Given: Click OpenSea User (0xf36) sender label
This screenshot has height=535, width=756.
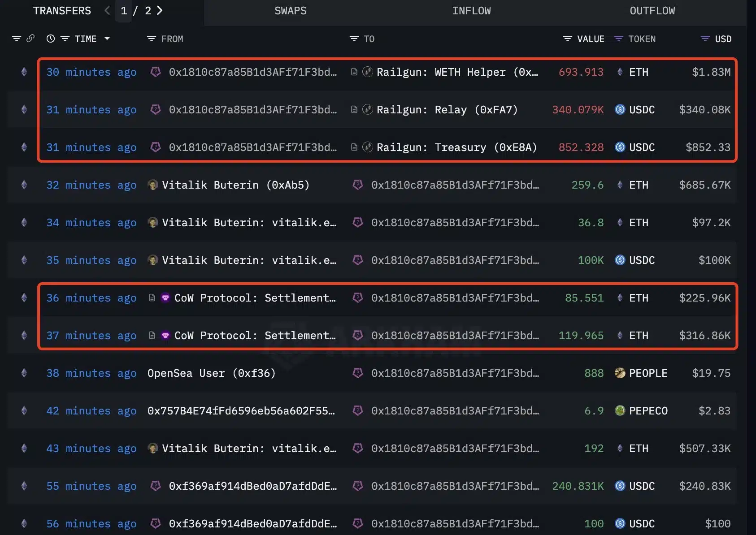Looking at the screenshot, I should pos(211,373).
